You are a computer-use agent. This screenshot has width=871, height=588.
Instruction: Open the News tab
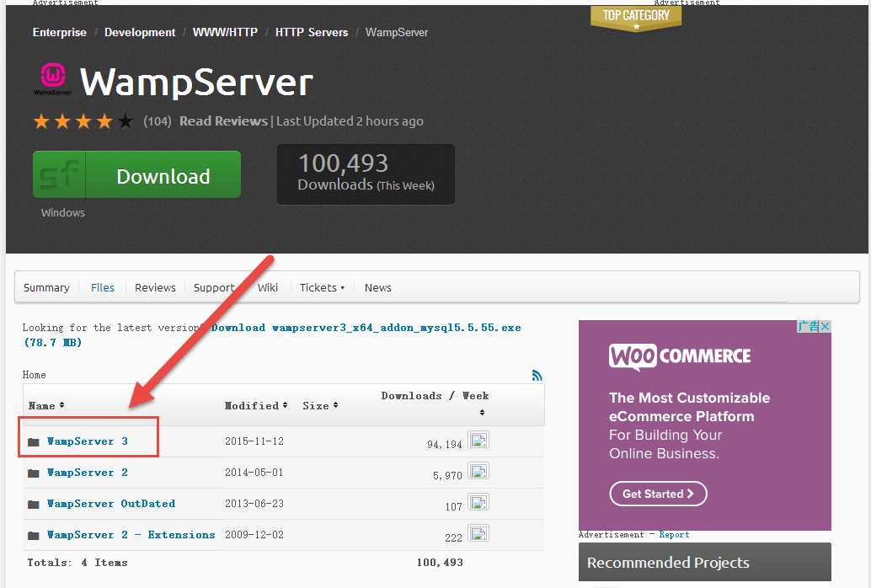point(377,288)
